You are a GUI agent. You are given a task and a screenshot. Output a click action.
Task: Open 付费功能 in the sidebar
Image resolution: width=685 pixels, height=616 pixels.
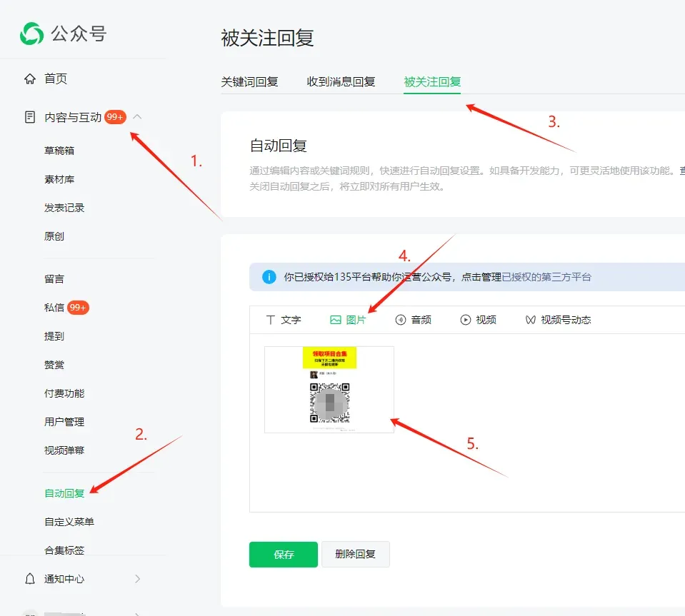pos(64,393)
